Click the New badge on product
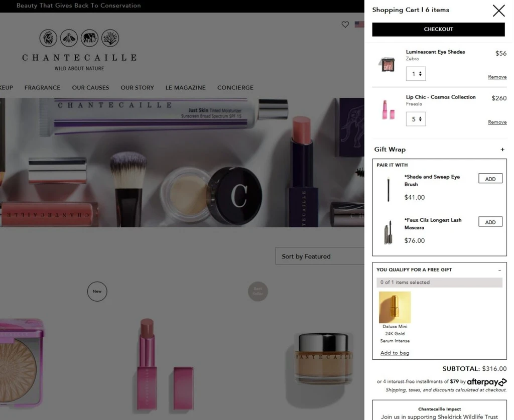Screen dimensions: 514x420 (97, 291)
